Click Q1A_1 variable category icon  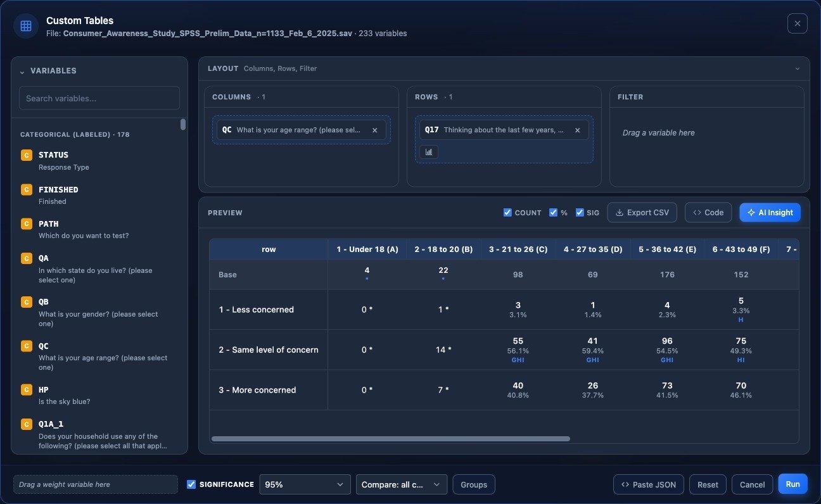tap(26, 424)
